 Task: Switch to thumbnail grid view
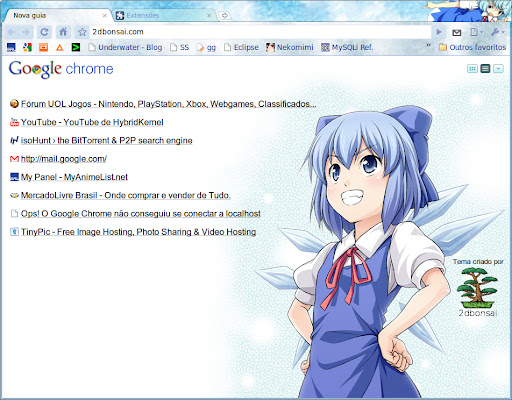click(472, 69)
